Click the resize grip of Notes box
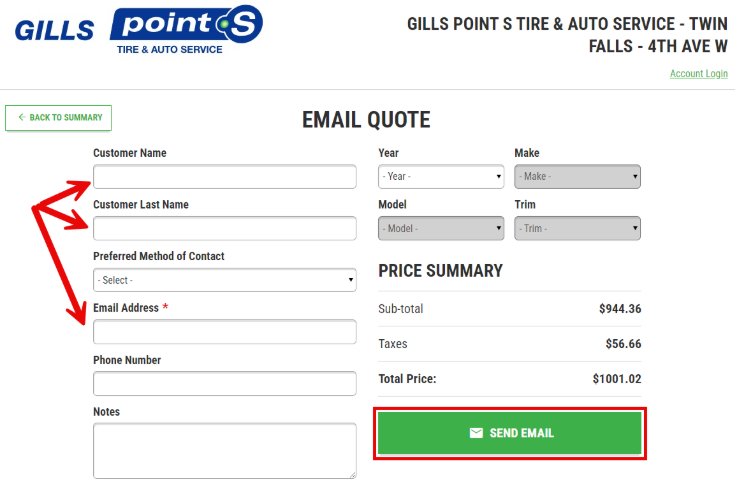 [352, 475]
